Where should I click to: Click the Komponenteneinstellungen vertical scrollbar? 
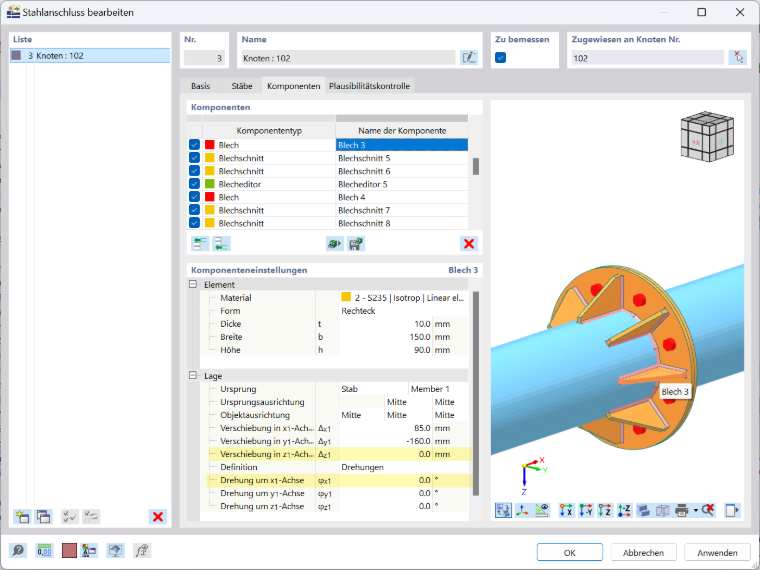click(475, 393)
